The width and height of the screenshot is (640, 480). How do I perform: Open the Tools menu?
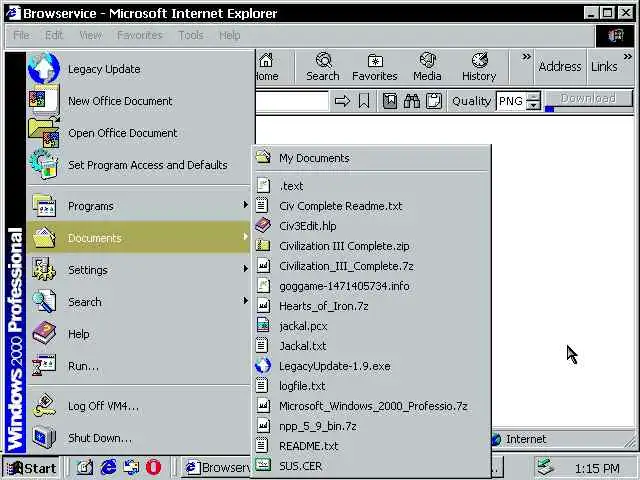[x=191, y=35]
